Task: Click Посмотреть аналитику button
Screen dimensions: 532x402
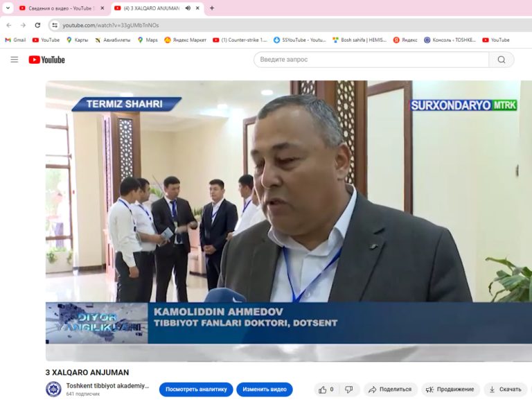Action: tap(196, 390)
